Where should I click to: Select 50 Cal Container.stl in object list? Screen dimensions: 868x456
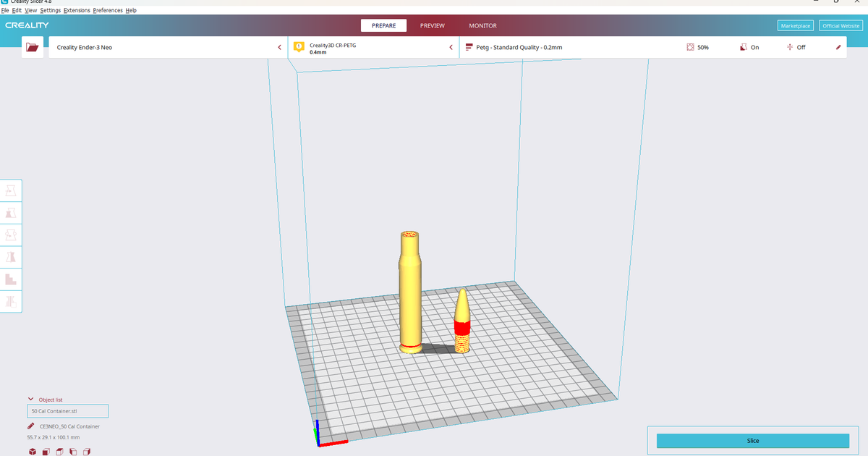[67, 411]
